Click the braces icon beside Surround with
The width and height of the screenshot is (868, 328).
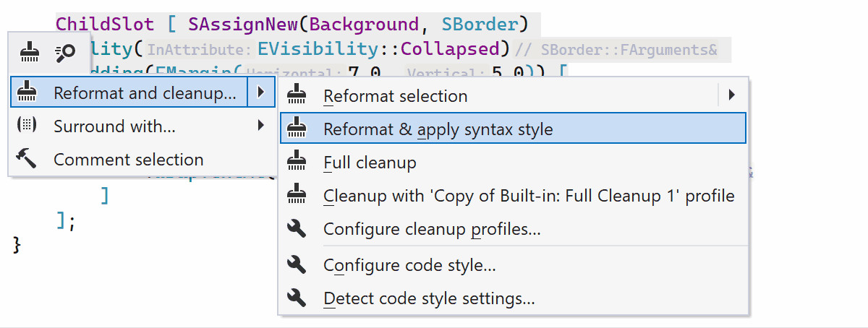(27, 126)
